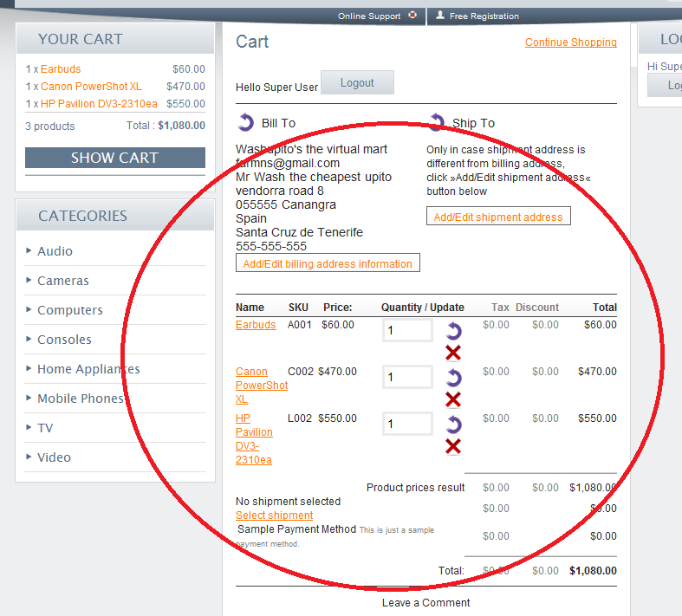Open HP Pavilion DV3-2310ea in Your Cart sidebar

[x=99, y=104]
